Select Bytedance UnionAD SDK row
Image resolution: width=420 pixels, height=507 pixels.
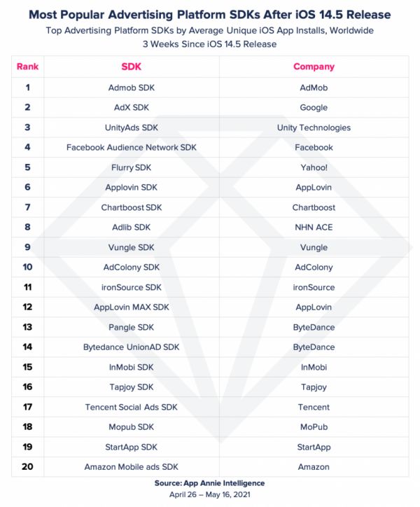[x=132, y=347]
